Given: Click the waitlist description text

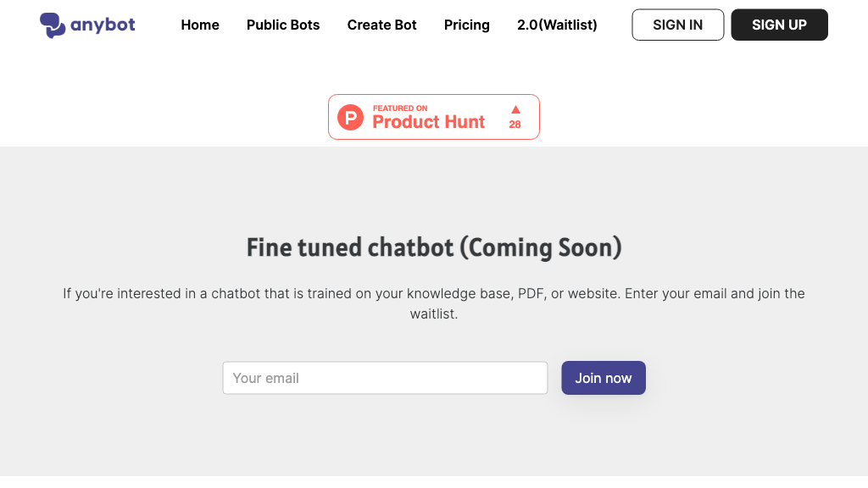Looking at the screenshot, I should (x=434, y=302).
